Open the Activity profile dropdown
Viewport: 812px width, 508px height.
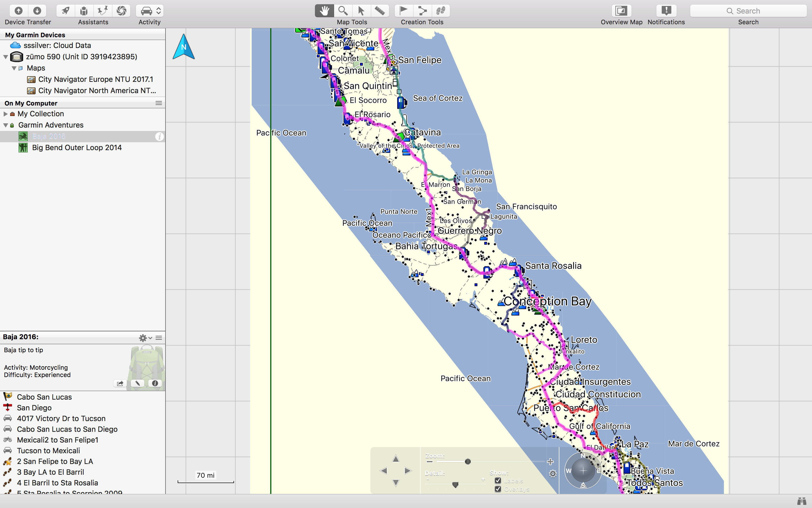(x=150, y=11)
